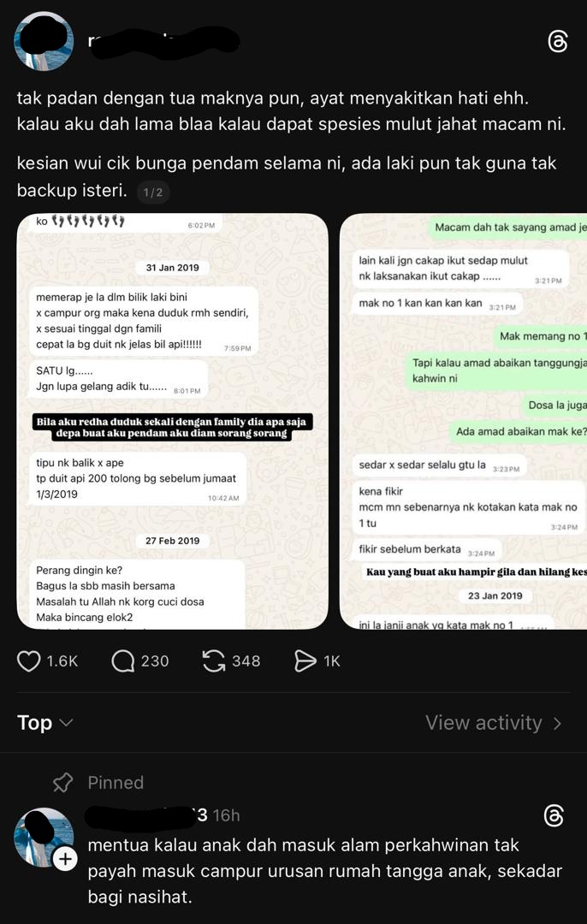Tap the 230 replies count

(155, 661)
